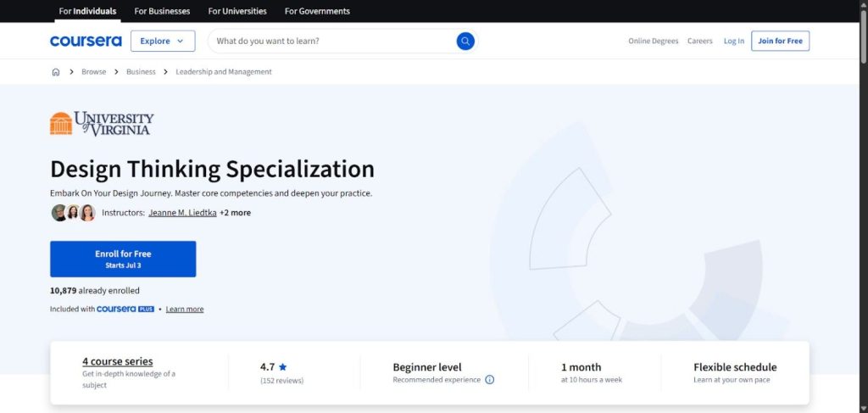Open the Log In link

coord(734,41)
